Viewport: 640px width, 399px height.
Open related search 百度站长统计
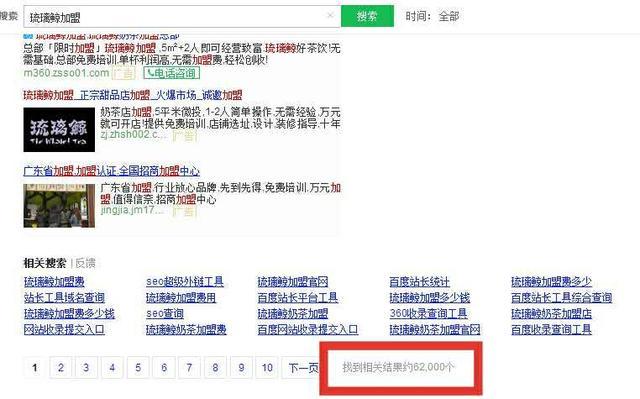(x=420, y=282)
